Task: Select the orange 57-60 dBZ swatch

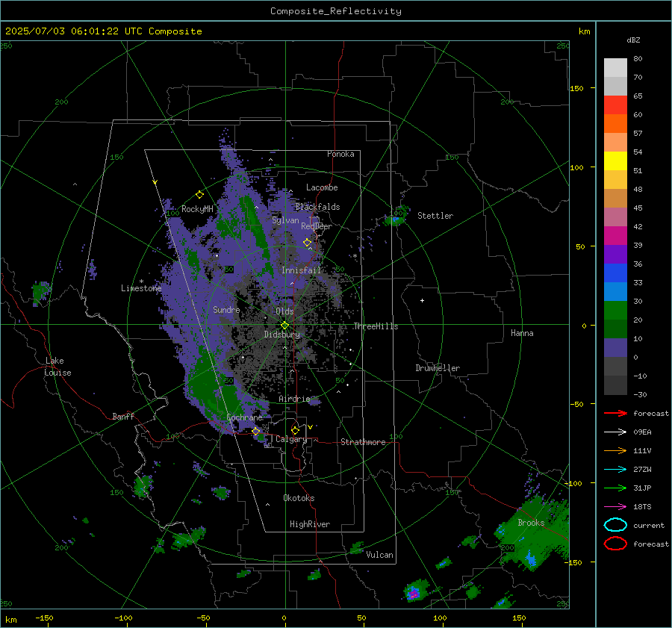Action: coord(615,123)
